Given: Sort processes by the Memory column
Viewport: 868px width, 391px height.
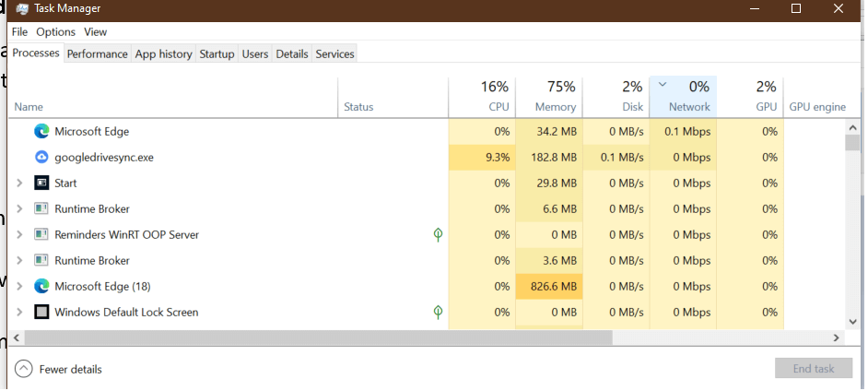Looking at the screenshot, I should coord(548,97).
